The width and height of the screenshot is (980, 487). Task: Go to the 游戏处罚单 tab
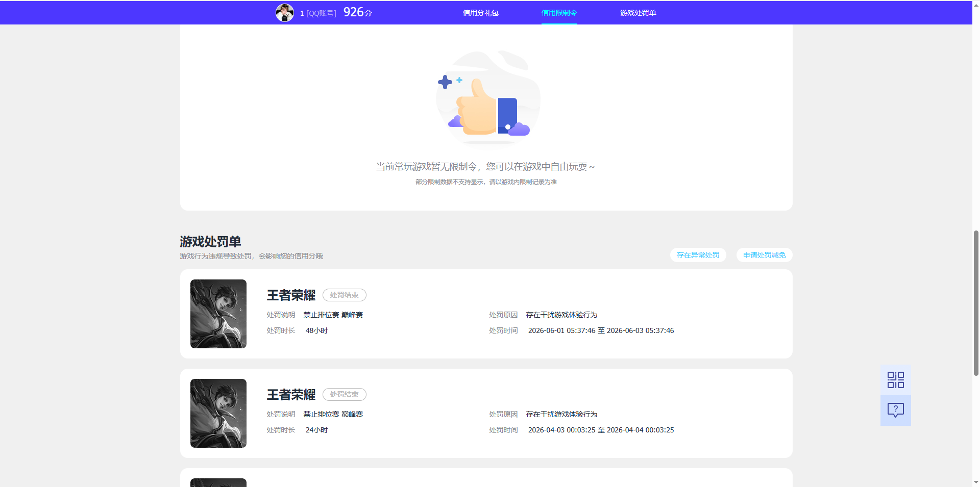[638, 13]
